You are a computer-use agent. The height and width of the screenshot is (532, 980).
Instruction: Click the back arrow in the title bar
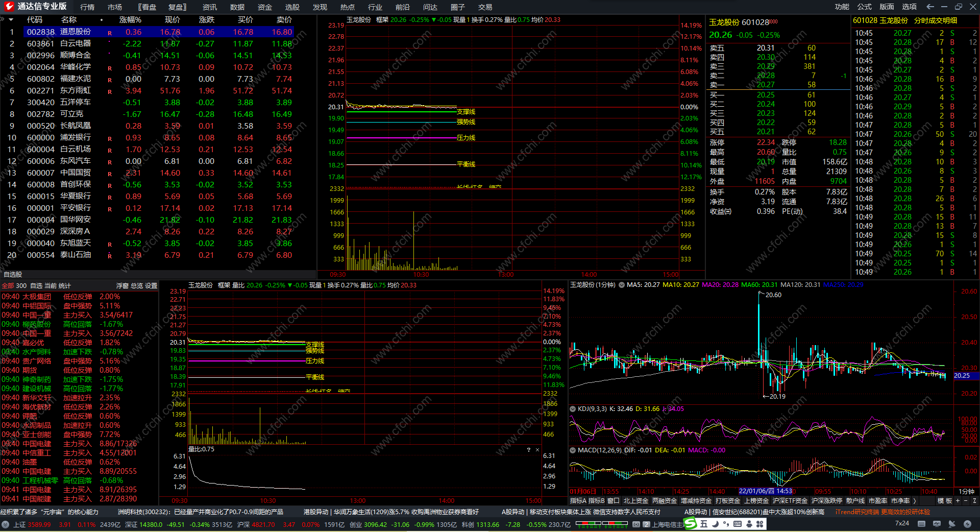tap(930, 7)
